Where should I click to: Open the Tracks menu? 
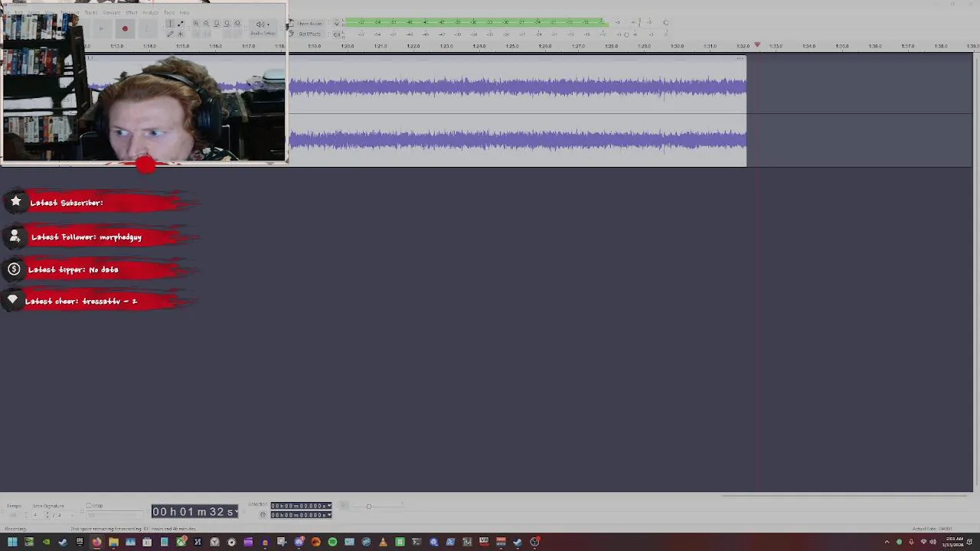coord(91,12)
